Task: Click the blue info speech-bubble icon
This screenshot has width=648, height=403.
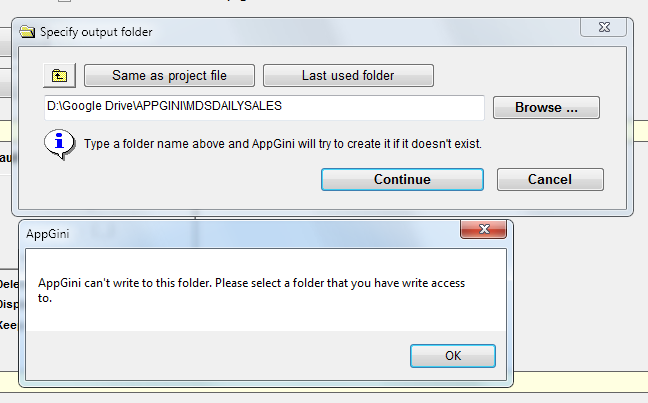Action: click(x=60, y=144)
